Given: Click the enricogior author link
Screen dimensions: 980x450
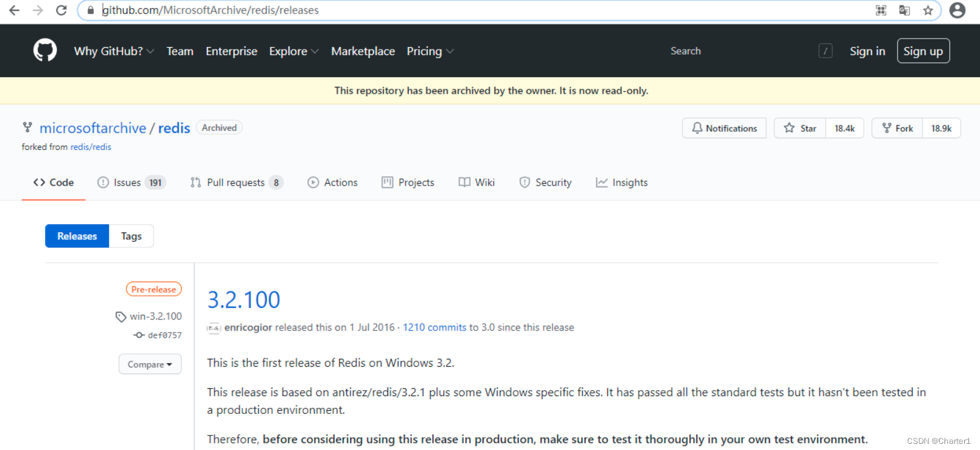Looking at the screenshot, I should pyautogui.click(x=248, y=328).
